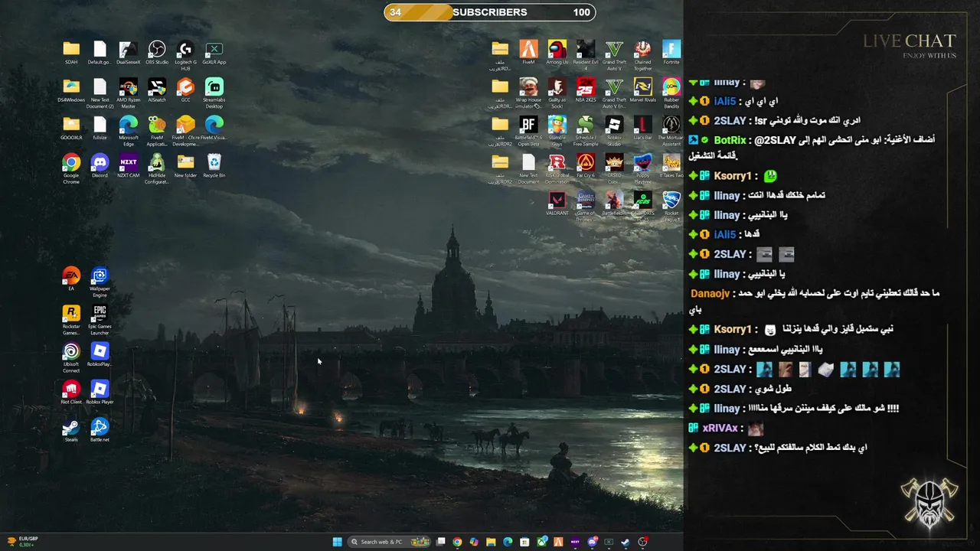Click the taskbar Search web & PC box

tap(389, 542)
